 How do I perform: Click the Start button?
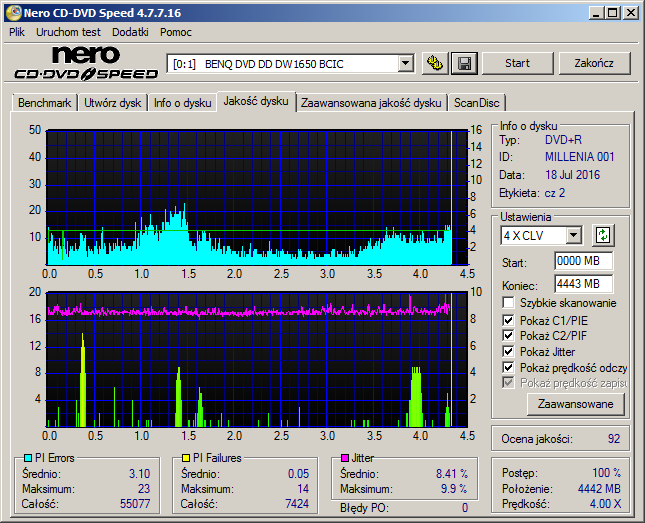(x=517, y=63)
